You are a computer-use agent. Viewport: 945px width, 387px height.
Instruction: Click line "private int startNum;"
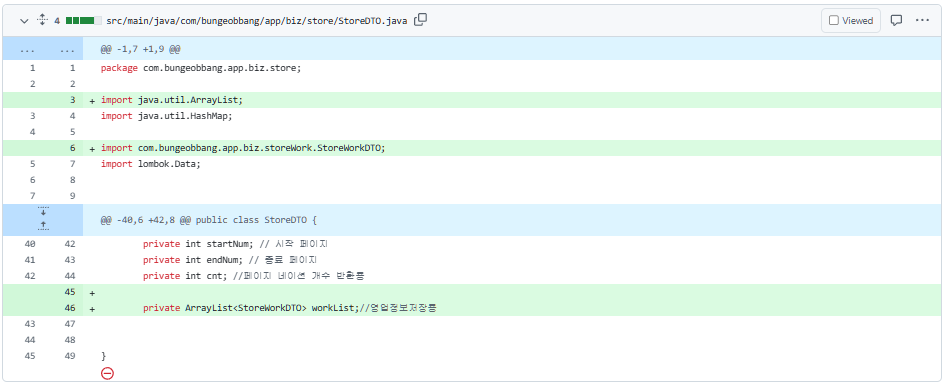pos(235,244)
